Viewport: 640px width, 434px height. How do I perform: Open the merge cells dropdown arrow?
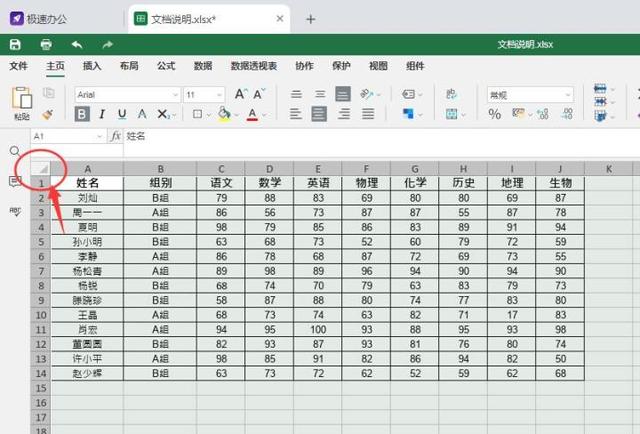pos(420,115)
